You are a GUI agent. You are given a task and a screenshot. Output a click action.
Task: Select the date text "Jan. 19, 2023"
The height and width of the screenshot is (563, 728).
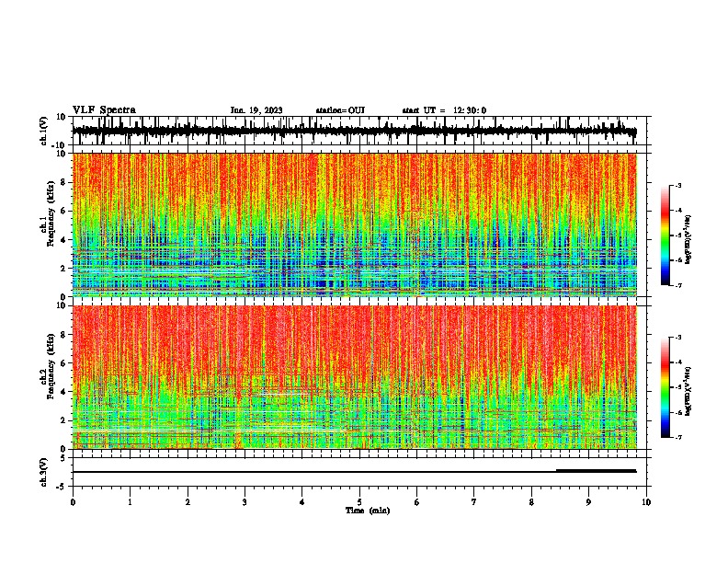pos(256,110)
